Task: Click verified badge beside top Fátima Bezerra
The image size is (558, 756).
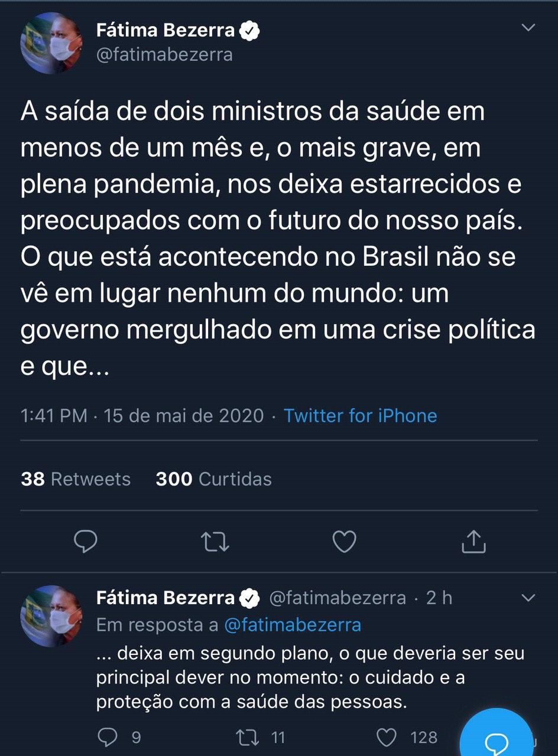Action: pyautogui.click(x=250, y=31)
